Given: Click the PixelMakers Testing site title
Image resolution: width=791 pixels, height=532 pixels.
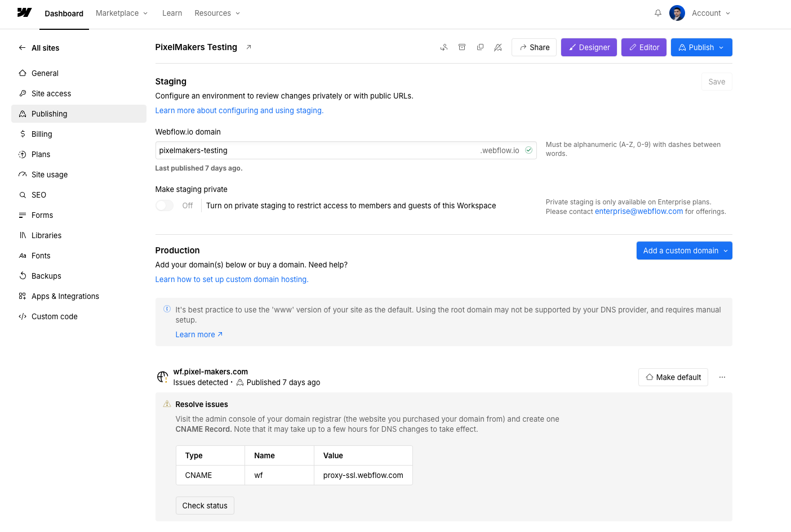Looking at the screenshot, I should pyautogui.click(x=196, y=47).
